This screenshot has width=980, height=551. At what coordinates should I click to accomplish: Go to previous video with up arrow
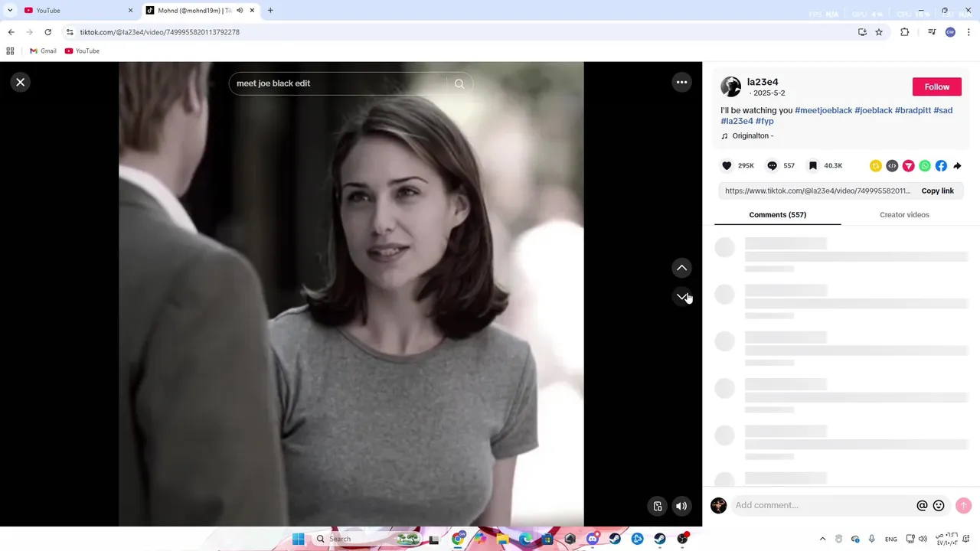681,268
